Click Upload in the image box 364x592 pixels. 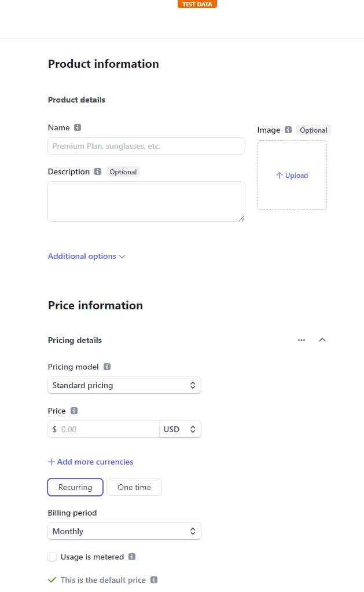tap(292, 176)
